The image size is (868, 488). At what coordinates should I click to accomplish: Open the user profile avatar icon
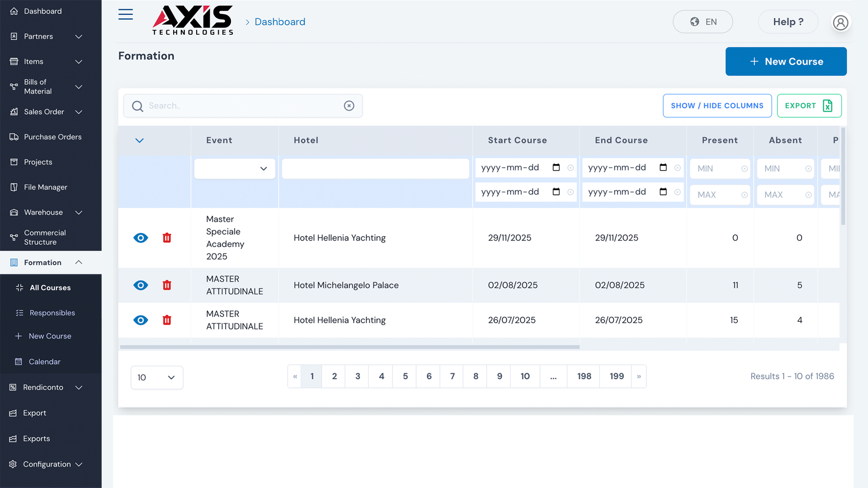pyautogui.click(x=840, y=22)
